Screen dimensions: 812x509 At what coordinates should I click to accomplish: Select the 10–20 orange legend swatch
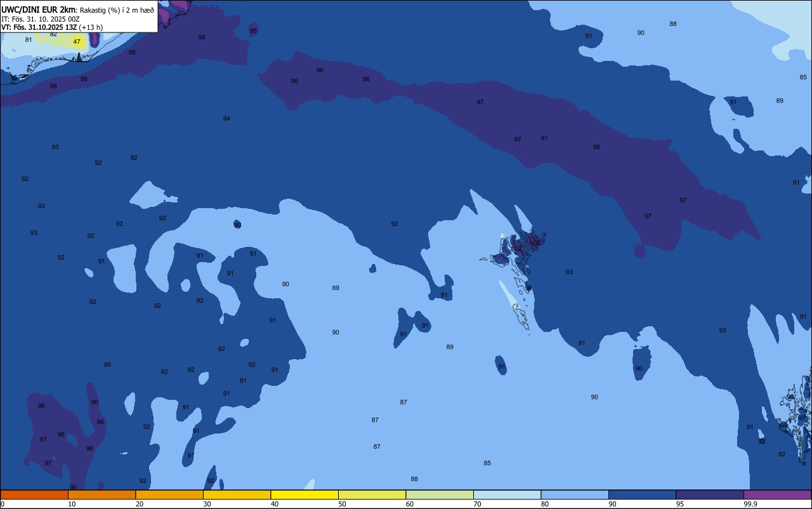click(x=101, y=494)
